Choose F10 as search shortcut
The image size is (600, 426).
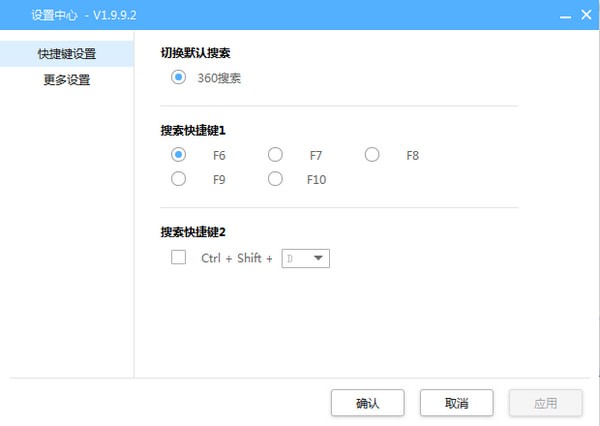pyautogui.click(x=275, y=179)
